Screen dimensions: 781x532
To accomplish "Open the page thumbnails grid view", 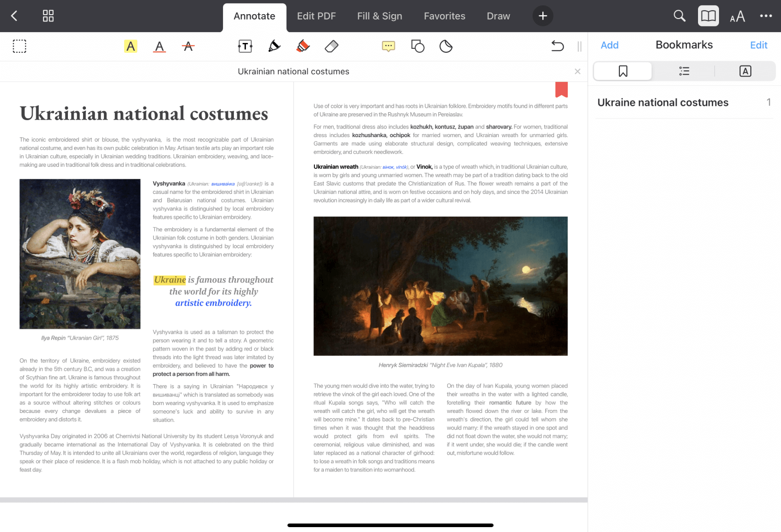I will click(x=48, y=16).
